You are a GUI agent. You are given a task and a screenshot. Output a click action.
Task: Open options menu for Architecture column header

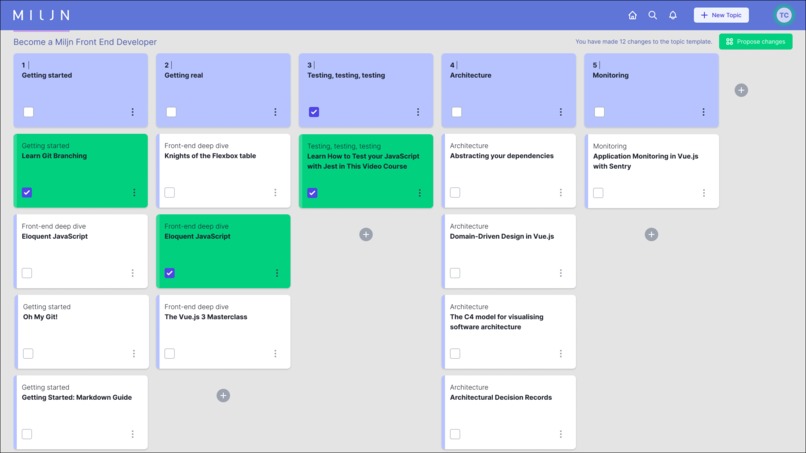(561, 112)
